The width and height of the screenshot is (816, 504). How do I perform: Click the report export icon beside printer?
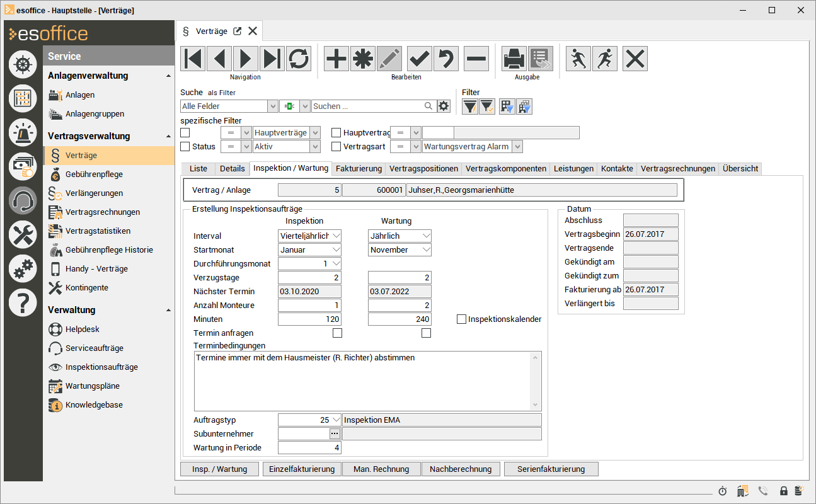541,59
